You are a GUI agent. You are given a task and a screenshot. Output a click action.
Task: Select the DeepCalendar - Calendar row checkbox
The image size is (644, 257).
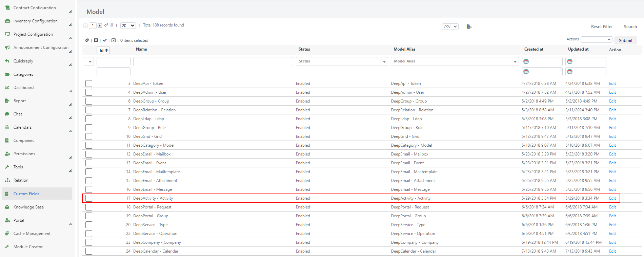(89, 251)
